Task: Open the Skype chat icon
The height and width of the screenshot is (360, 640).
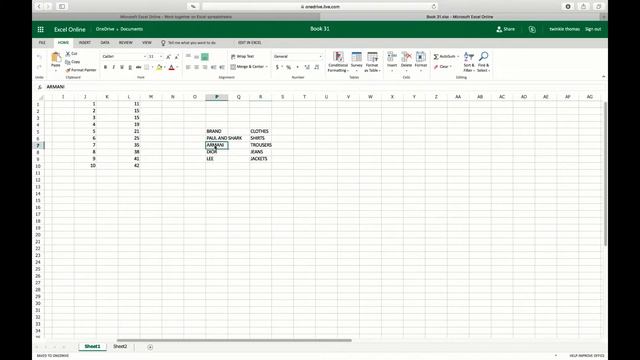Action: point(532,29)
